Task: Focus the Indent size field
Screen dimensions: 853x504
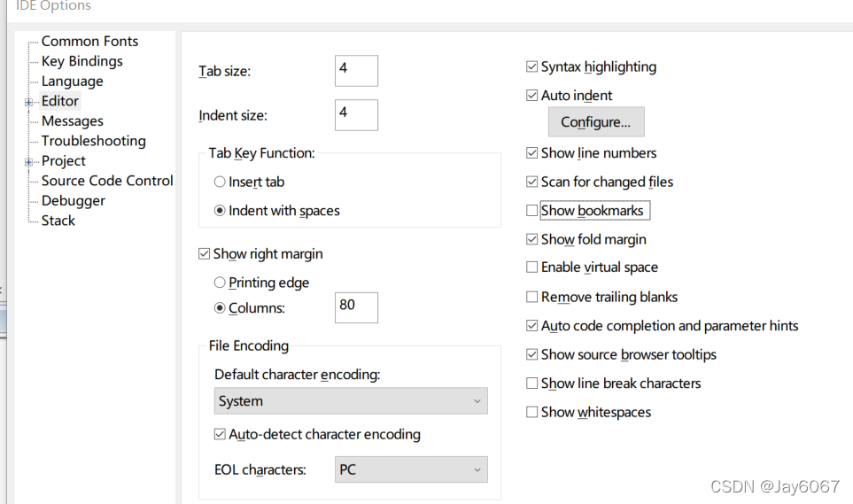Action: [x=356, y=114]
